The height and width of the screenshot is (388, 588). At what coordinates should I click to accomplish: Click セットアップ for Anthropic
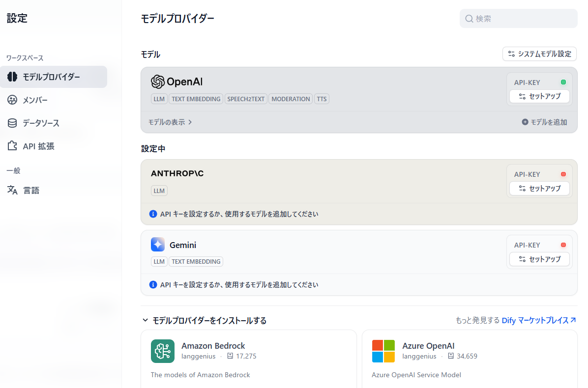[539, 189]
